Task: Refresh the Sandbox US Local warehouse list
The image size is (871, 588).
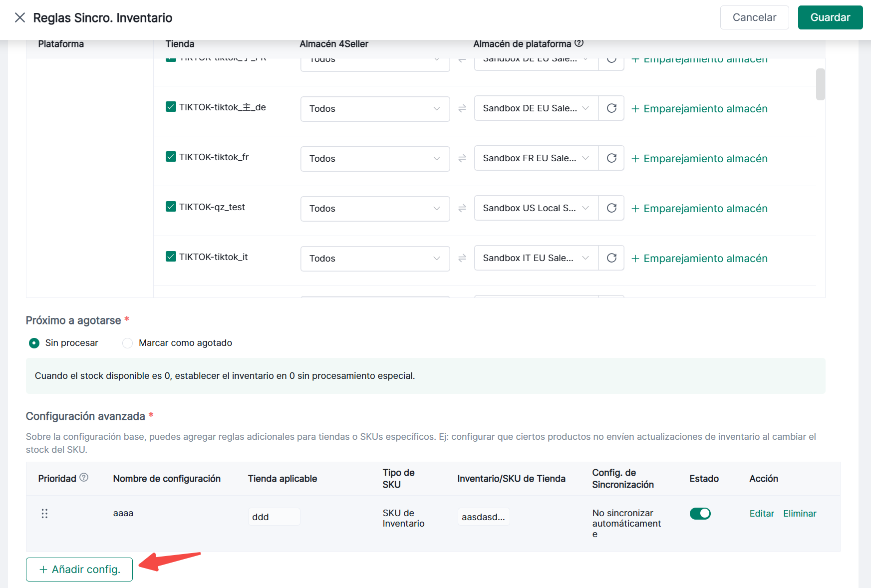Action: (x=611, y=208)
